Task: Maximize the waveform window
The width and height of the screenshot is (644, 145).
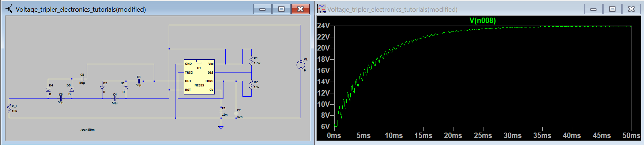Action: click(613, 9)
